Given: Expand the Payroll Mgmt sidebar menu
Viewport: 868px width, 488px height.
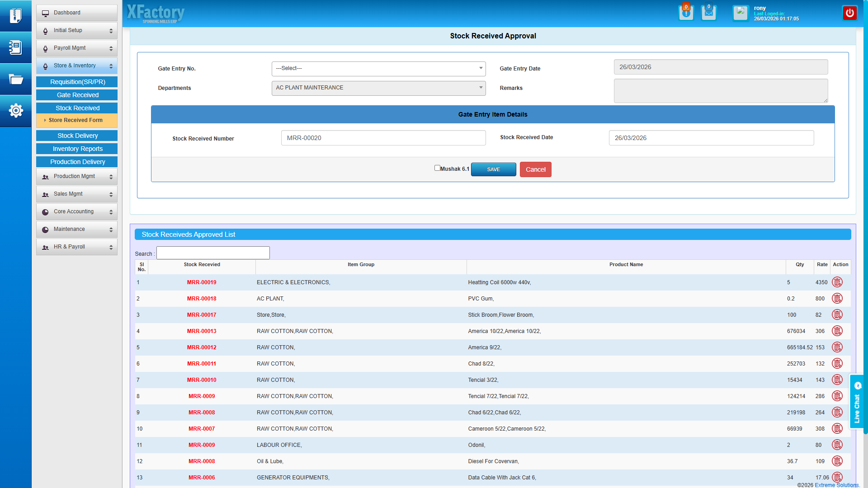Looking at the screenshot, I should coord(77,48).
